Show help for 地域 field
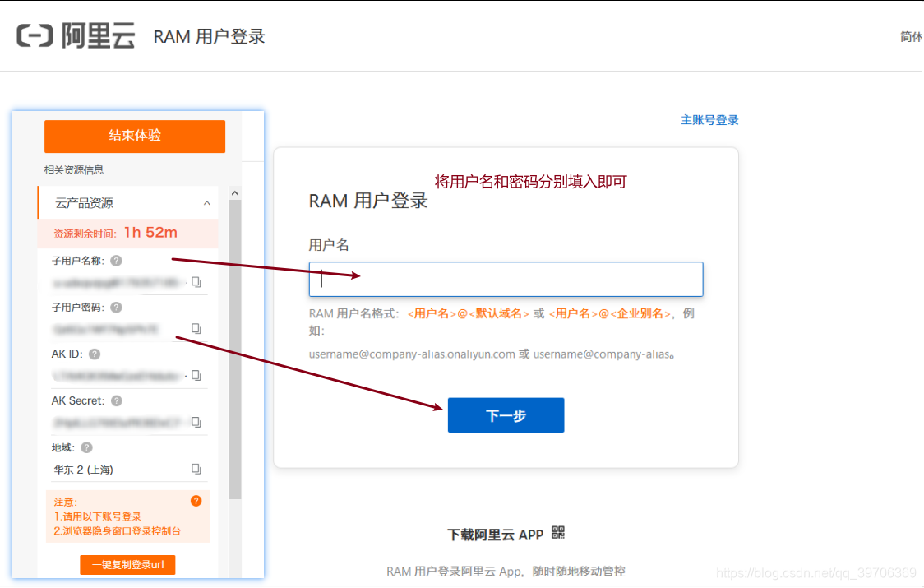The image size is (924, 588). click(x=86, y=447)
